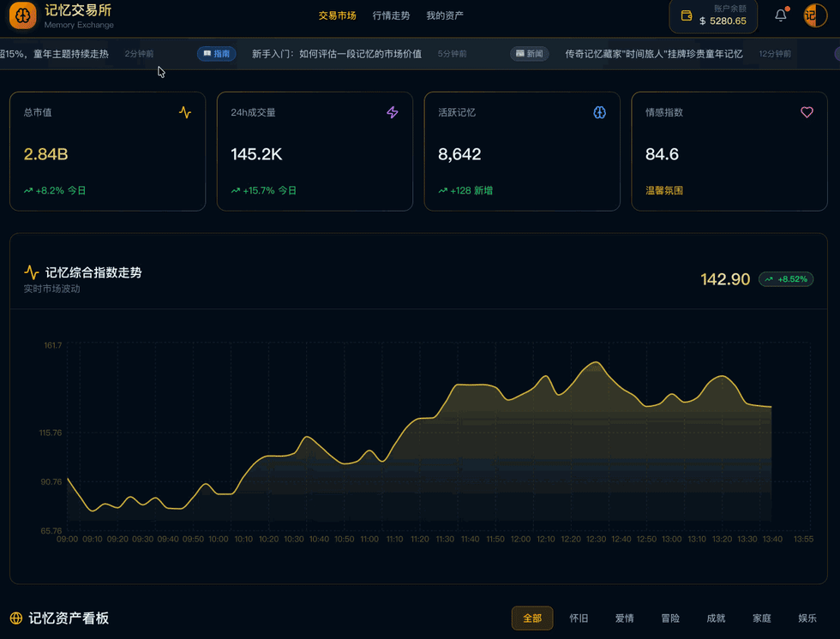
Task: Click the wallet icon in balance box
Action: [687, 15]
